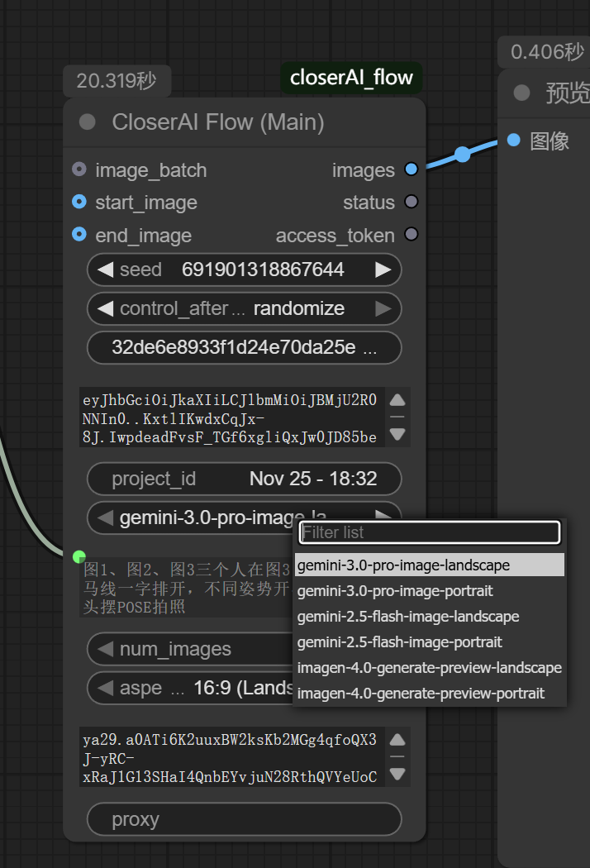
Task: Click the images output socket
Action: (411, 170)
